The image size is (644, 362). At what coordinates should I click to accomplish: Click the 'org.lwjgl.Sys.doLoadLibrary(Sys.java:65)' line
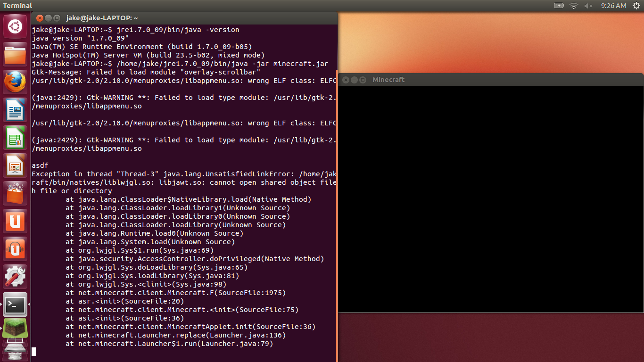[157, 267]
